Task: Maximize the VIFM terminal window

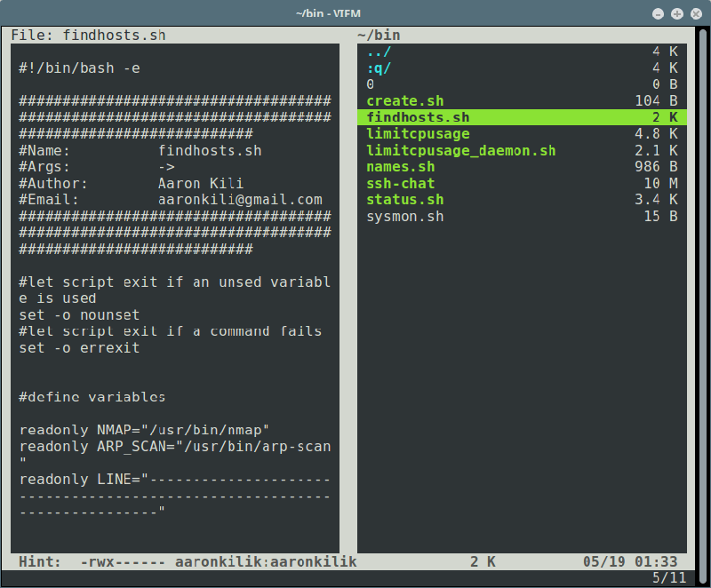Action: coord(677,13)
